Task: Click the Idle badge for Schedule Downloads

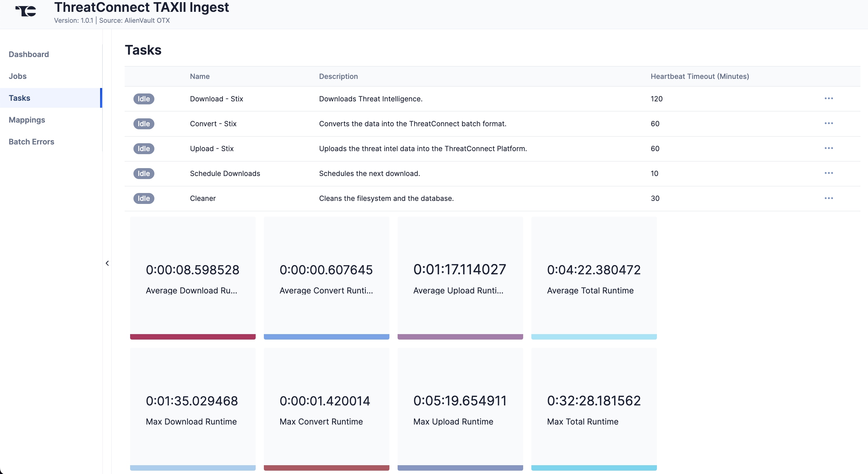Action: [x=144, y=174]
